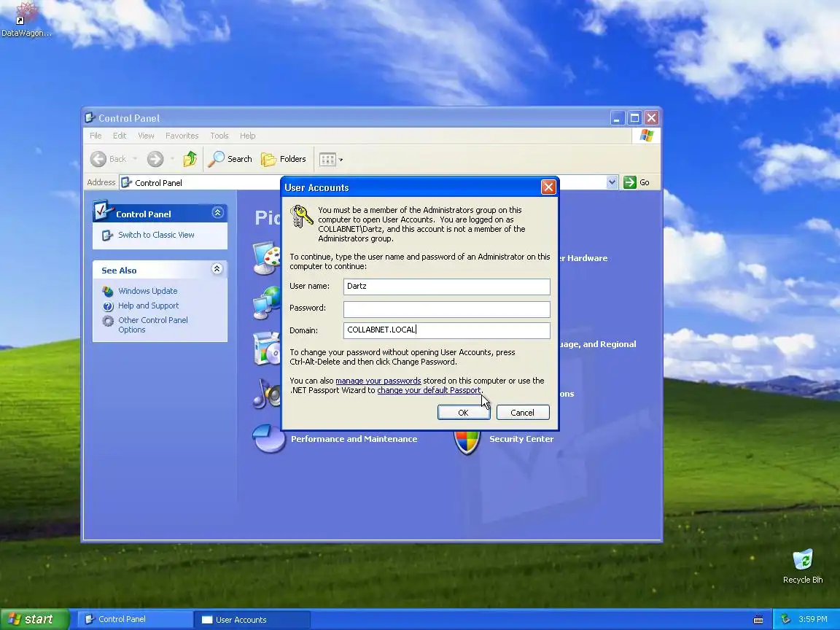The width and height of the screenshot is (840, 630).
Task: Click the keyboard icon in the system tray
Action: pyautogui.click(x=758, y=620)
